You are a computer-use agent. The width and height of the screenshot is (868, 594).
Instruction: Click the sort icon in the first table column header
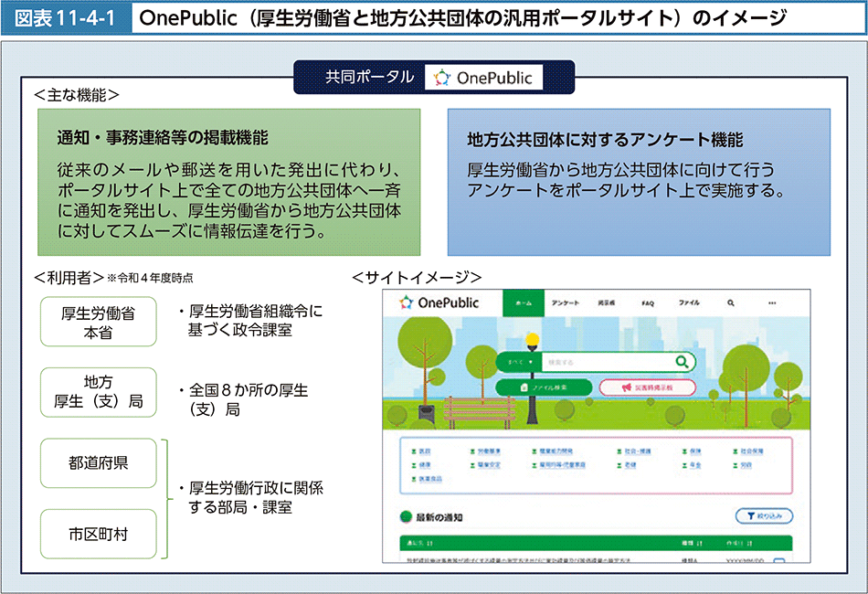(x=429, y=544)
